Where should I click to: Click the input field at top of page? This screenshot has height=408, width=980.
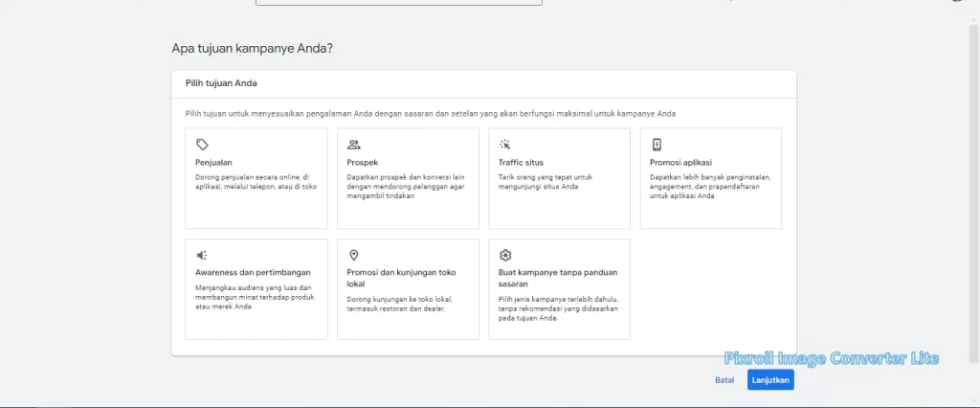click(x=398, y=2)
